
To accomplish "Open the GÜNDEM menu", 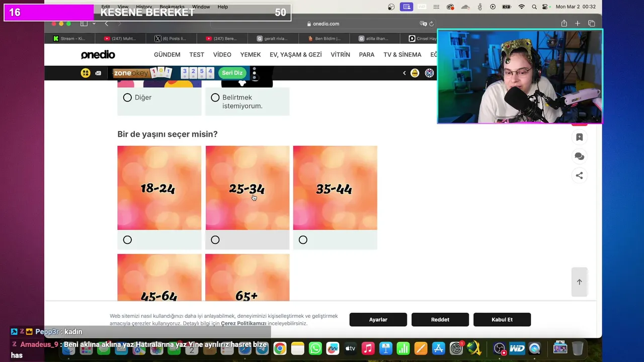I will click(167, 55).
